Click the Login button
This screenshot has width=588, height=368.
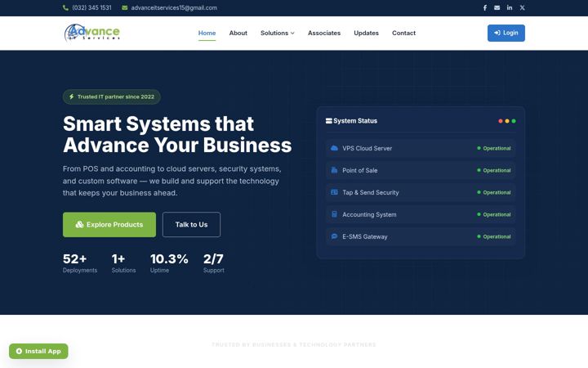(x=506, y=33)
